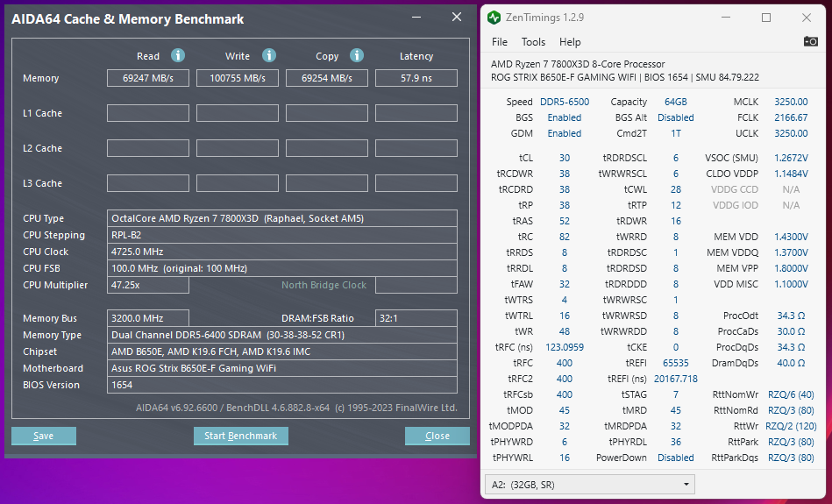Close the AIDA64 benchmark dialog
This screenshot has height=504, width=832.
pyautogui.click(x=437, y=436)
